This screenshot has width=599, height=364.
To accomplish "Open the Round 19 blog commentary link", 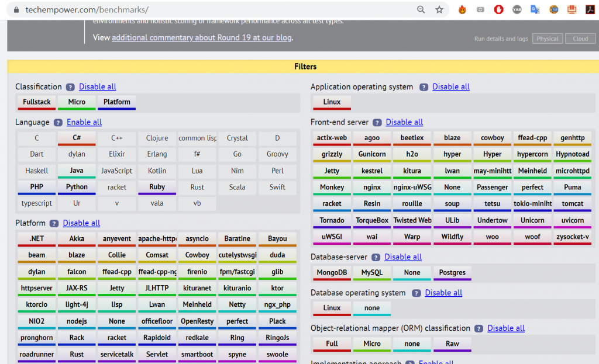I will click(x=202, y=37).
